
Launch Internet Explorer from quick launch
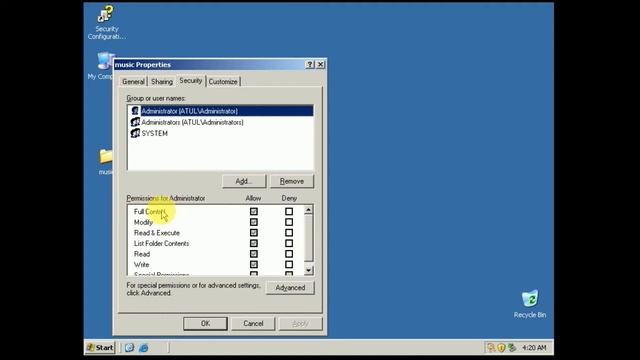tap(144, 348)
